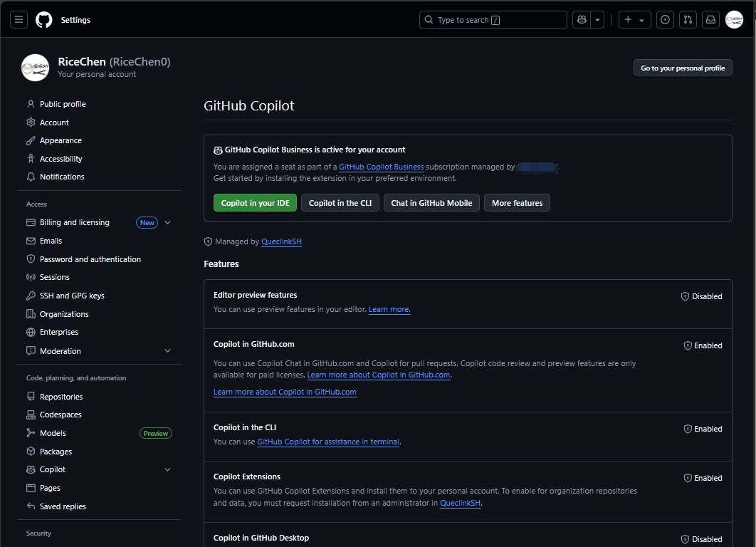
Task: Click the standalone Learn more about Copilot link
Action: (285, 392)
